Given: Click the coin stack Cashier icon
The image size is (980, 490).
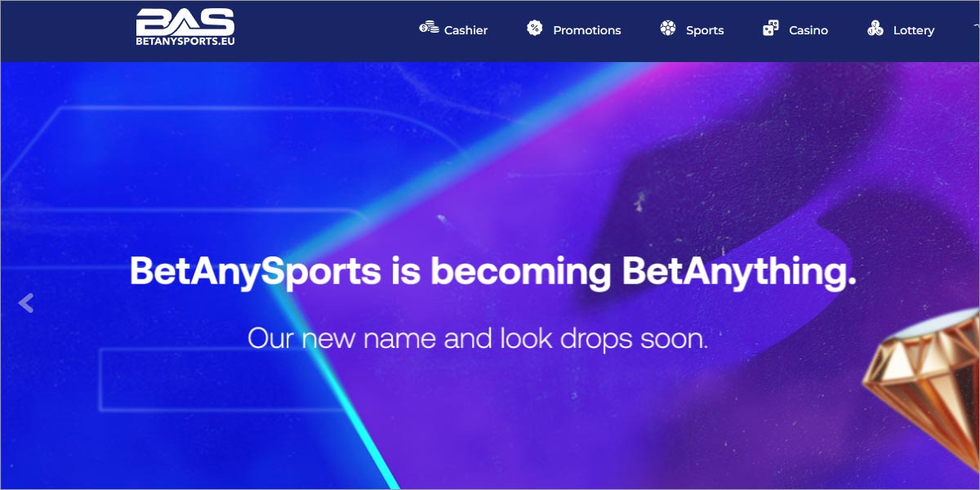Looking at the screenshot, I should [x=429, y=28].
